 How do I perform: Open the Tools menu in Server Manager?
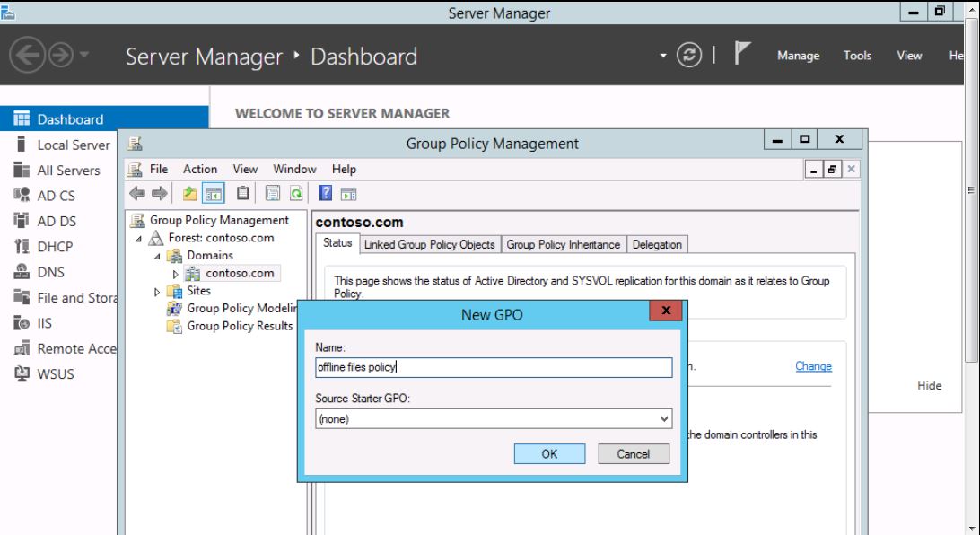point(857,56)
